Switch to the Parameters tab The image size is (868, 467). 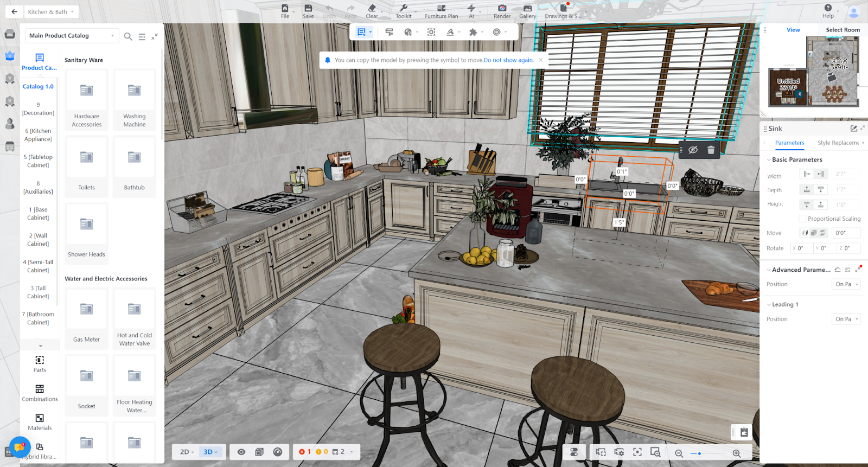(789, 143)
